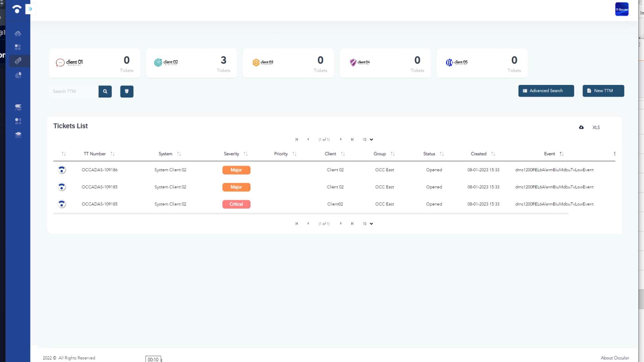Open the home icon in sidebar
Image resolution: width=644 pixels, height=362 pixels.
(18, 34)
